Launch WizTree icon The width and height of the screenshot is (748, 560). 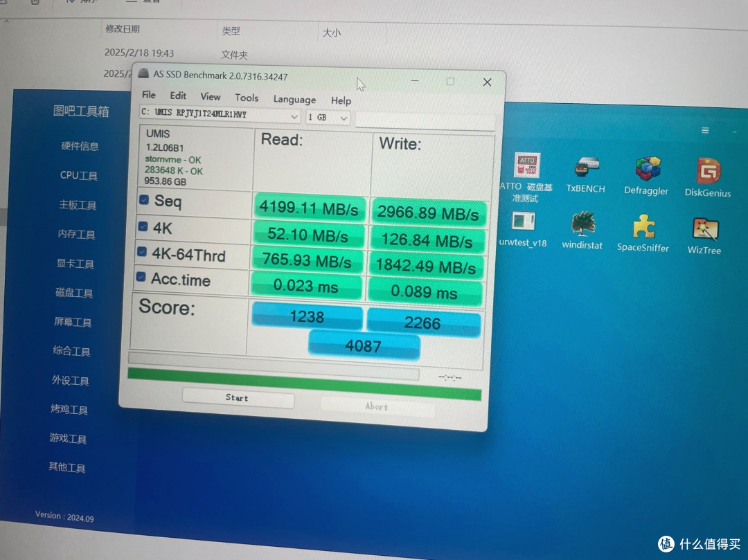pos(705,230)
